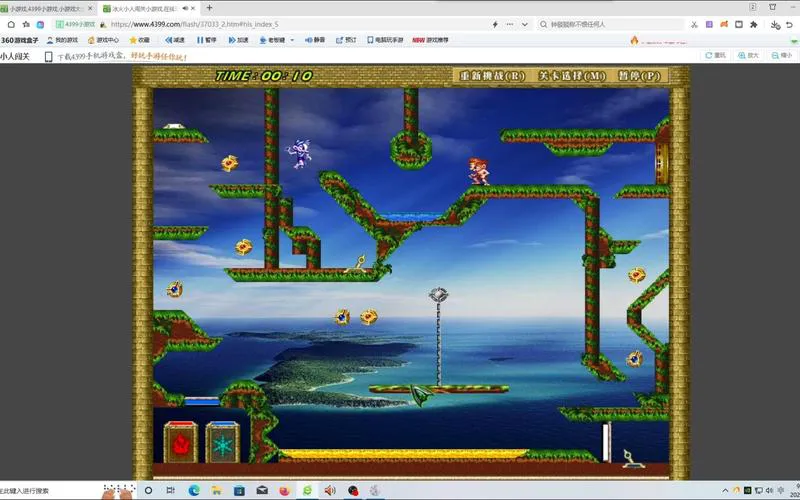The width and height of the screenshot is (800, 500).
Task: Click 360游戏盒子 label in bookmarks bar
Action: [x=19, y=40]
